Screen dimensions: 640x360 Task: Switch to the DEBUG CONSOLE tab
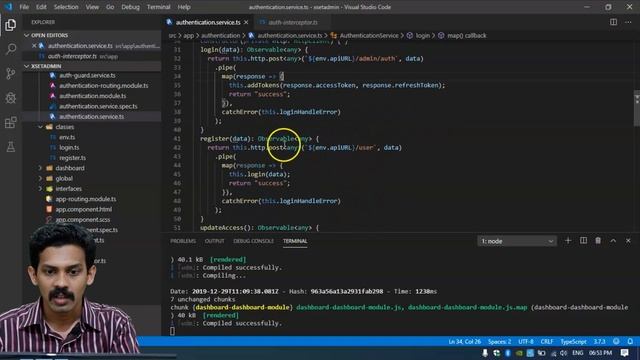253,241
